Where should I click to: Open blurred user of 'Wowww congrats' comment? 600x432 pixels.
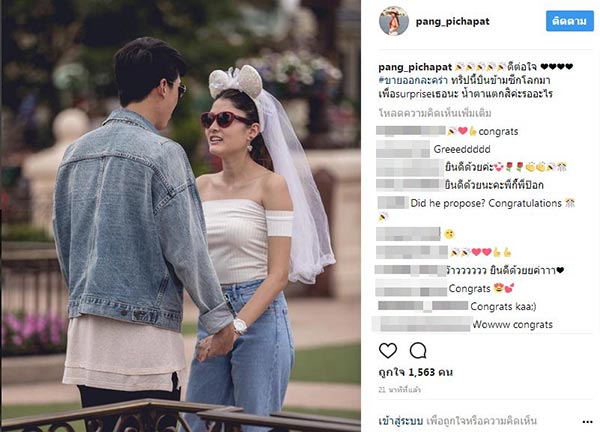[x=421, y=324]
